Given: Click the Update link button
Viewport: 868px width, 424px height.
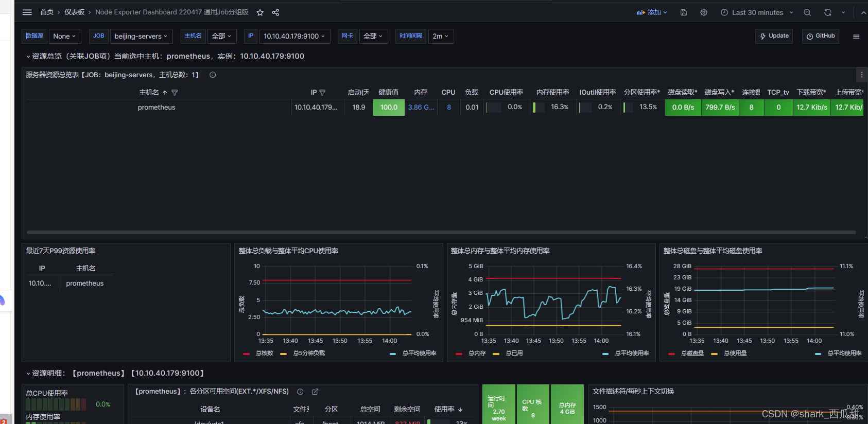Looking at the screenshot, I should [774, 36].
